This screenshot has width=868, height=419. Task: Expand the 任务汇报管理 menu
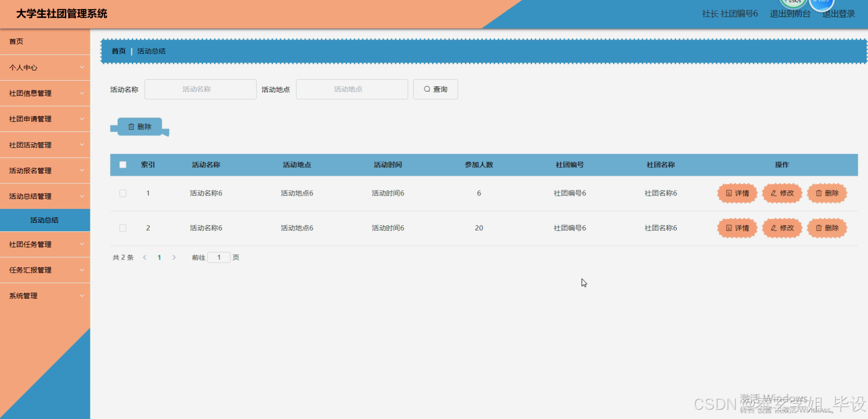click(45, 270)
